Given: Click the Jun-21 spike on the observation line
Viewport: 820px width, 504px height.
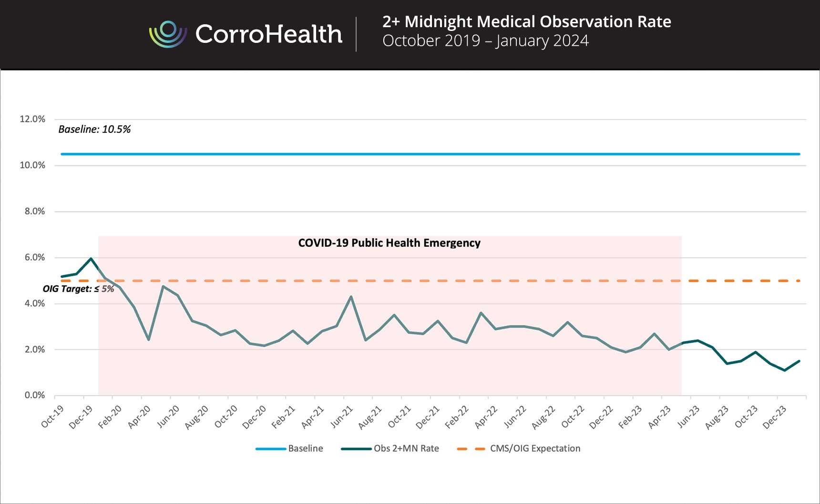Looking at the screenshot, I should [x=351, y=296].
